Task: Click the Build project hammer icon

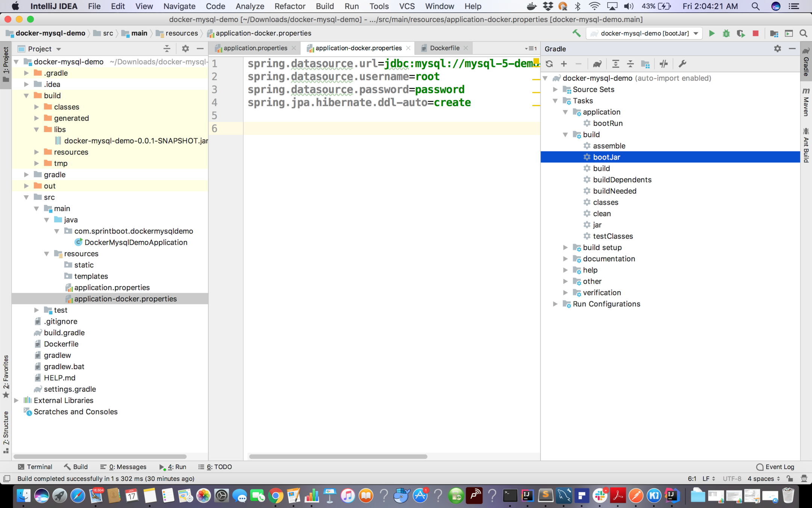Action: click(576, 33)
